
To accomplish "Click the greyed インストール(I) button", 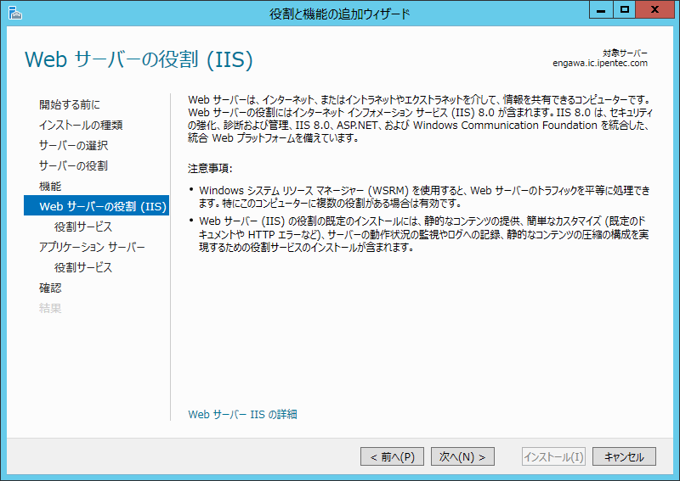I will (554, 457).
